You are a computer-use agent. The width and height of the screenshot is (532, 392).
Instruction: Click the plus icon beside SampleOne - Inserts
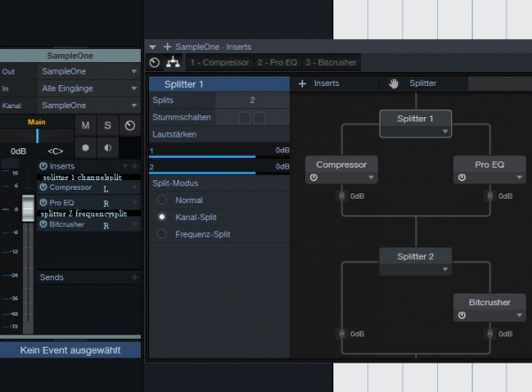(x=168, y=47)
